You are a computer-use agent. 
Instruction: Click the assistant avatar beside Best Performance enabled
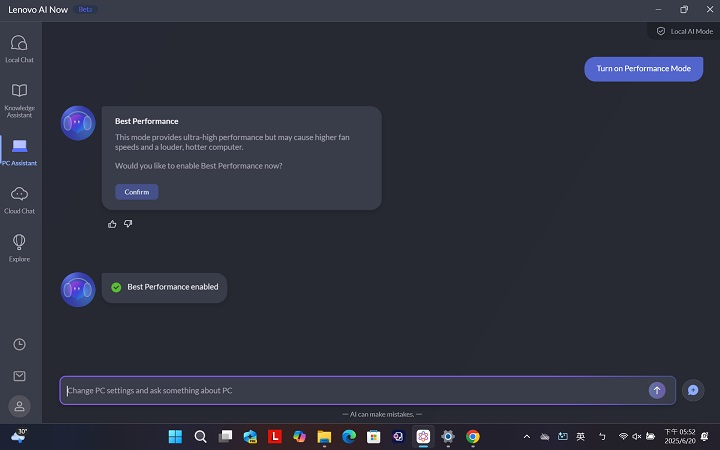click(78, 289)
